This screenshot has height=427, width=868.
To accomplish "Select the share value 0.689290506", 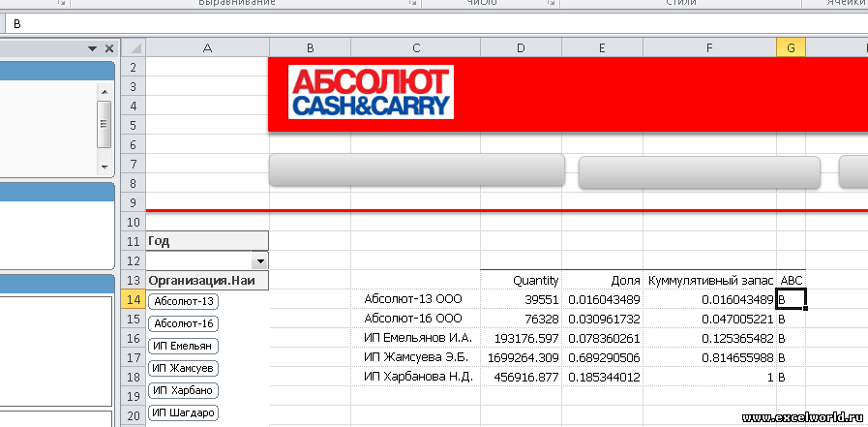I will (602, 358).
